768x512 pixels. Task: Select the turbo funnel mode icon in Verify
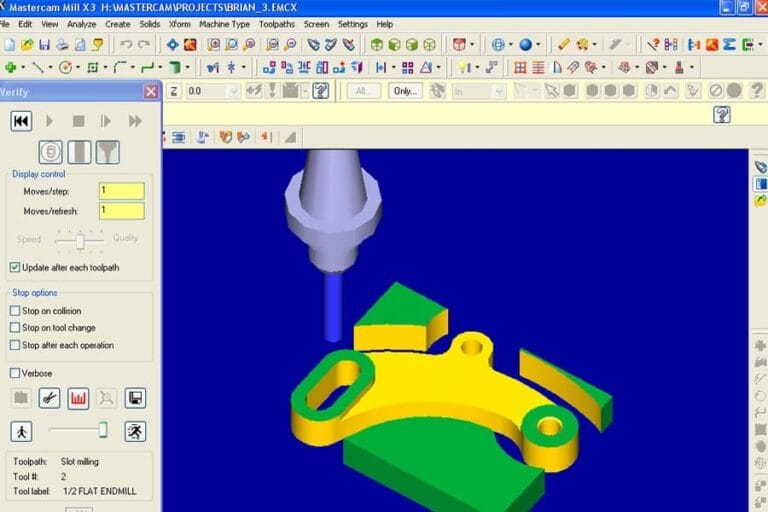(107, 152)
